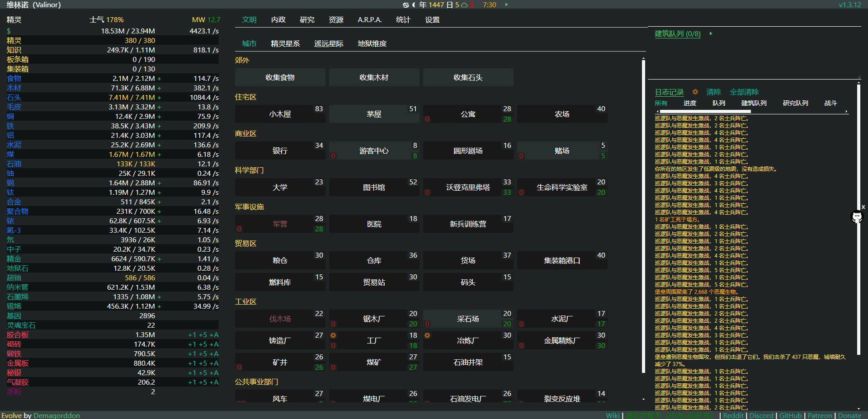Click the cloud weather icon in top bar

464,5
